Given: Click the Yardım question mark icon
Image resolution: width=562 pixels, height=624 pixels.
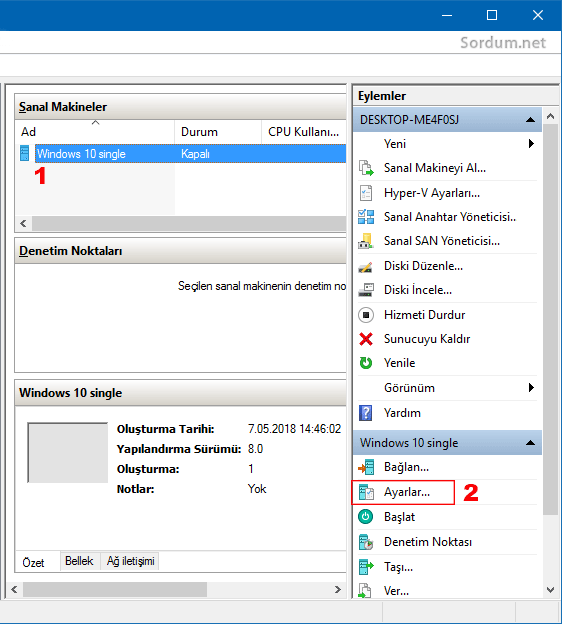Looking at the screenshot, I should coord(365,413).
